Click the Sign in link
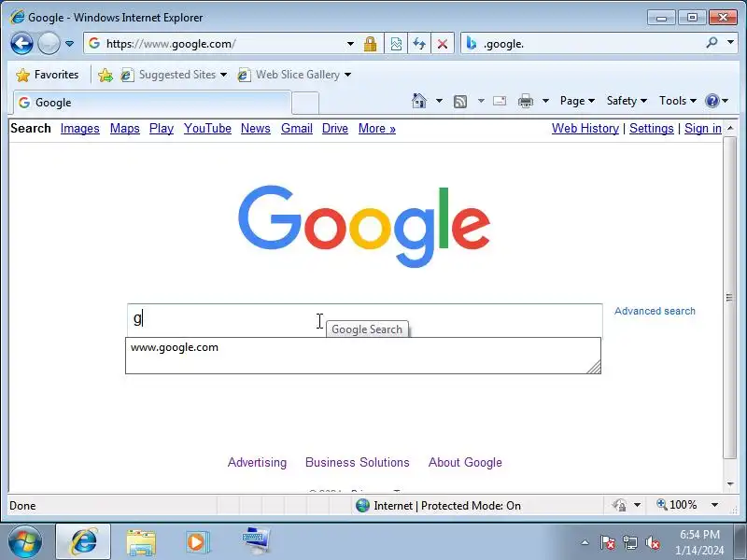Viewport: 747px width, 560px height. 703,129
